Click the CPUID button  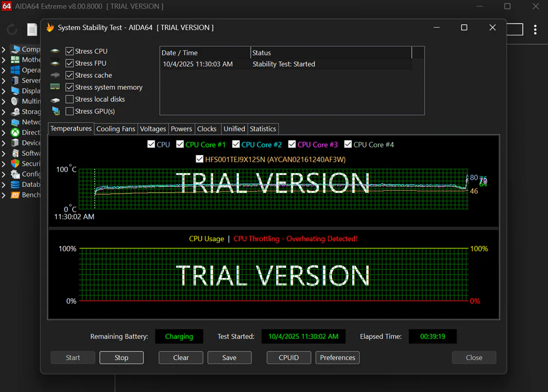coord(289,357)
